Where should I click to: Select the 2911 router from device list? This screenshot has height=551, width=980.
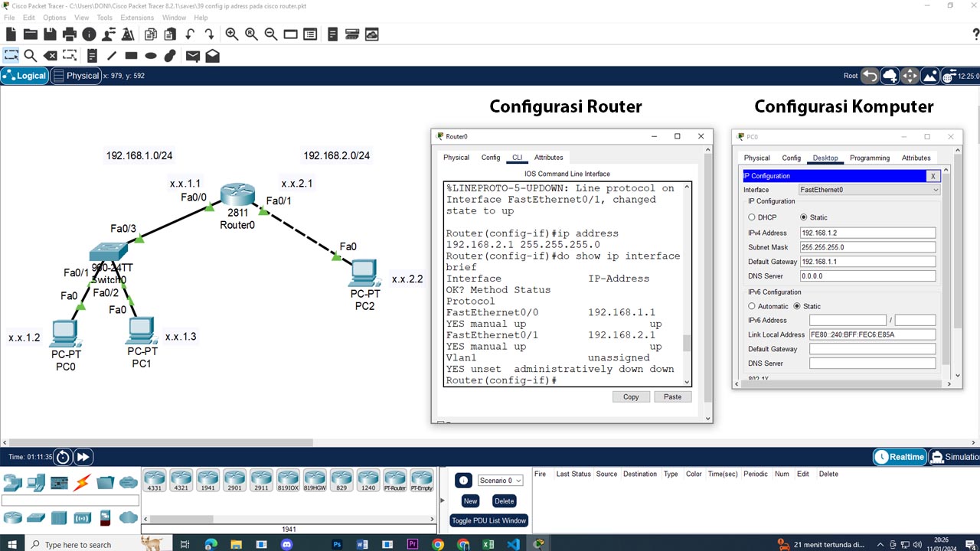(261, 481)
